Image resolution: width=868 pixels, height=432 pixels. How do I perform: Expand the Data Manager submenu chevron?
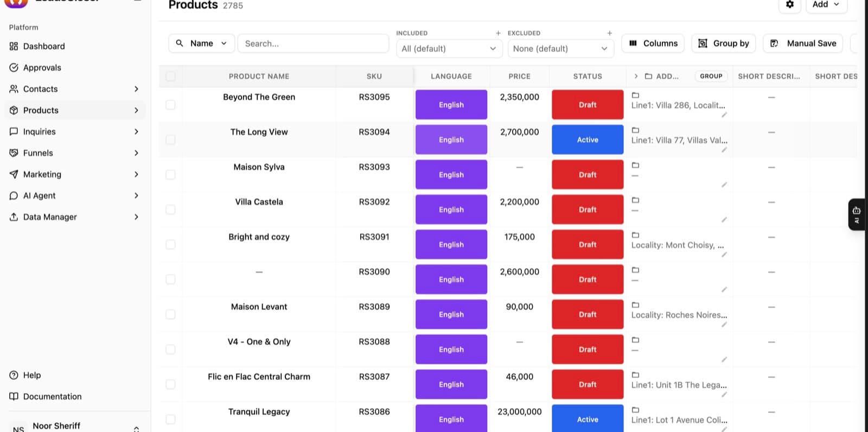pyautogui.click(x=136, y=217)
